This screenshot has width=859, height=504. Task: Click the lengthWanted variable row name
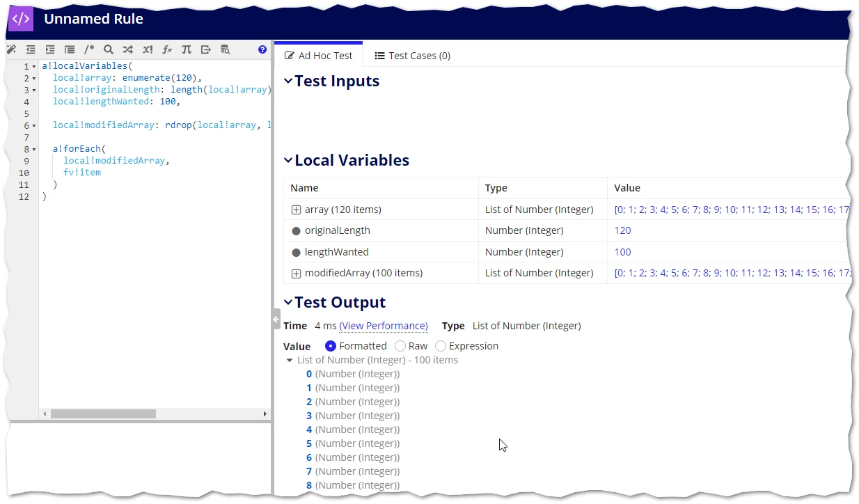click(337, 252)
